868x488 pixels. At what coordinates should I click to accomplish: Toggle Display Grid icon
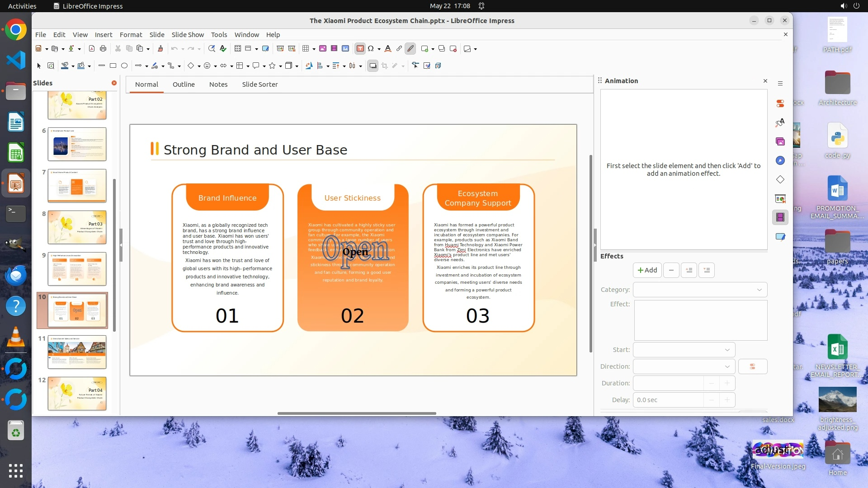tap(237, 49)
